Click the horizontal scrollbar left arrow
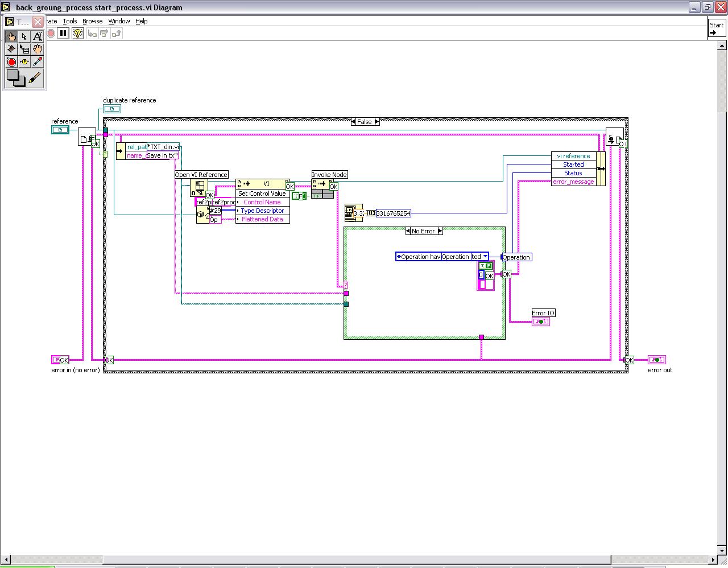 click(x=6, y=560)
